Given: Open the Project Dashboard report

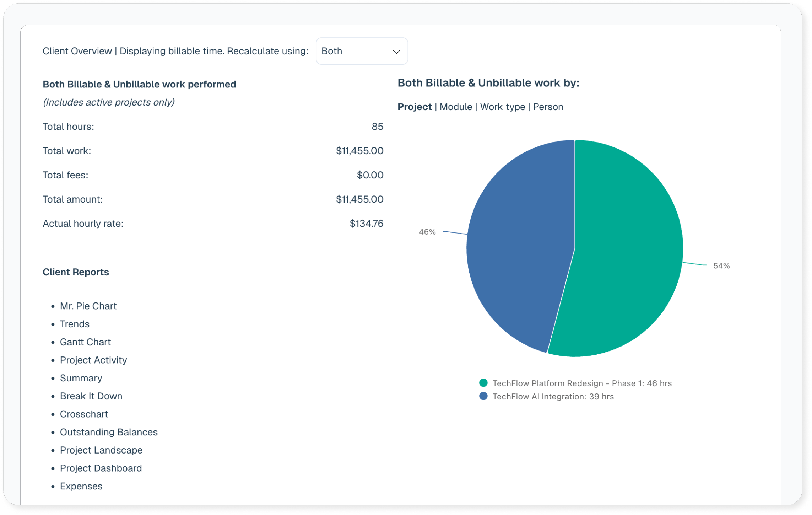Looking at the screenshot, I should 101,468.
